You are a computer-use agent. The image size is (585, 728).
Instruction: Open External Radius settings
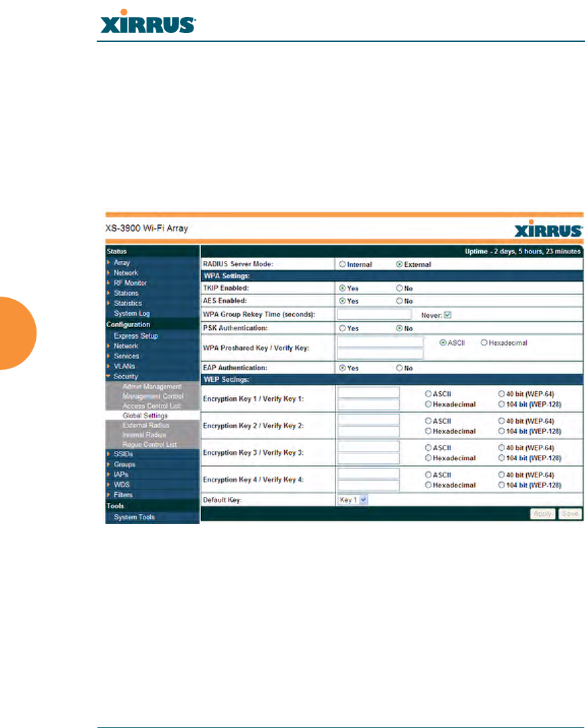click(146, 425)
